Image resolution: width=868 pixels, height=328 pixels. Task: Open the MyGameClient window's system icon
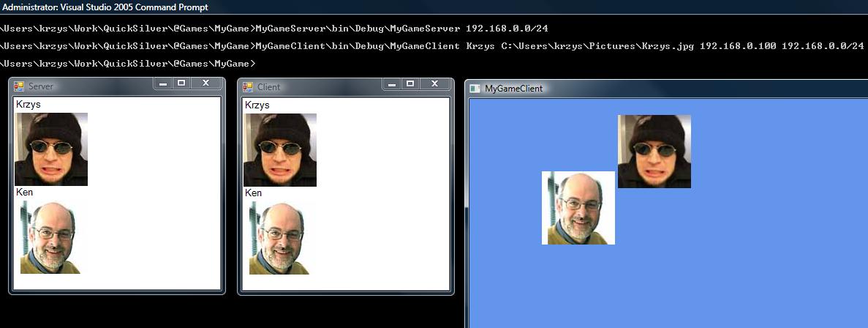point(475,89)
